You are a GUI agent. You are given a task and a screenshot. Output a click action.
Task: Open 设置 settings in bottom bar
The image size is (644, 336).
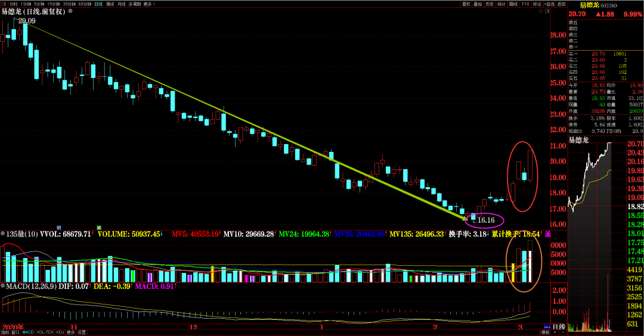[82, 332]
